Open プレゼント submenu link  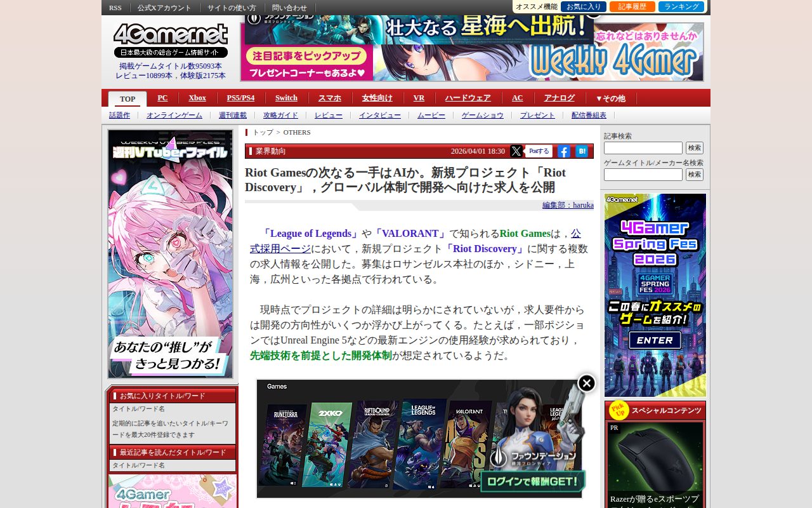537,115
